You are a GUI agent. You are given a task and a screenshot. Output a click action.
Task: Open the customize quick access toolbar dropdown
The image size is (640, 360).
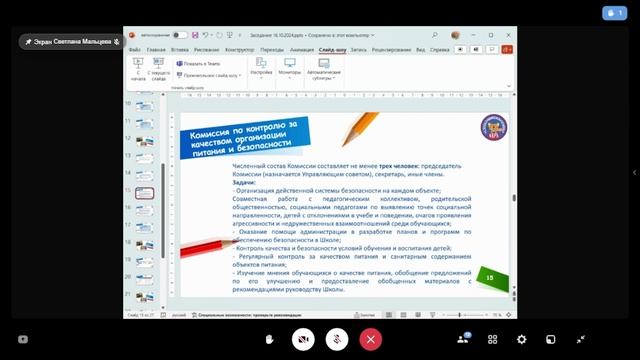coord(240,35)
